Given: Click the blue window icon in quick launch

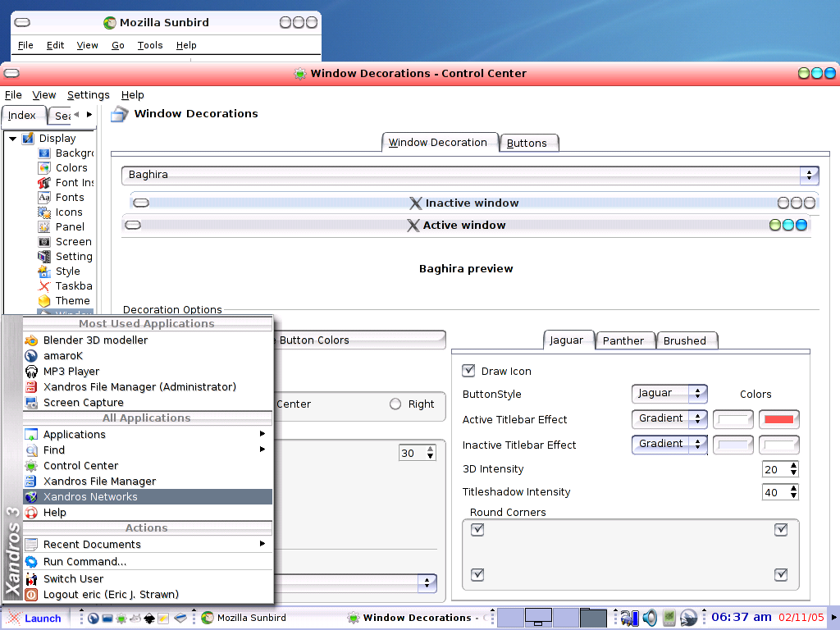Looking at the screenshot, I should click(107, 619).
